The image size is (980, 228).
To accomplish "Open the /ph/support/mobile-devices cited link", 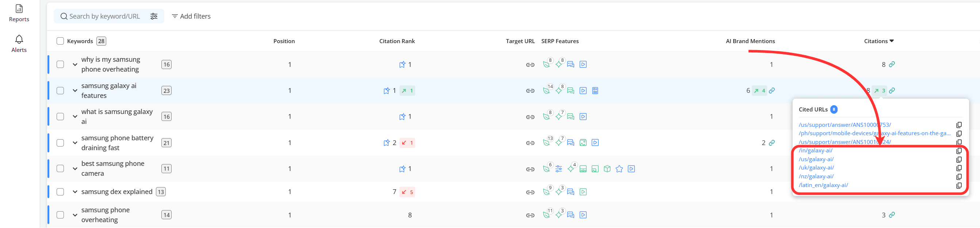I will point(874,133).
